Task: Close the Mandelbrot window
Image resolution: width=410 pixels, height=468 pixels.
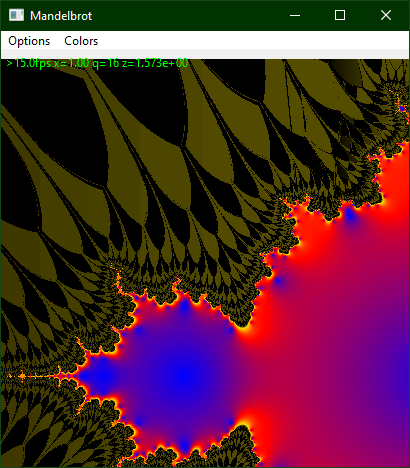Action: pos(386,15)
